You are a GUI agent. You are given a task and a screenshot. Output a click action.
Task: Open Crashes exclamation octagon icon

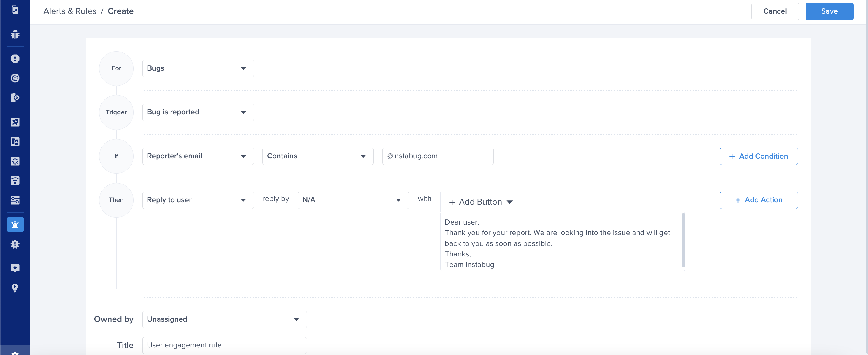point(15,58)
